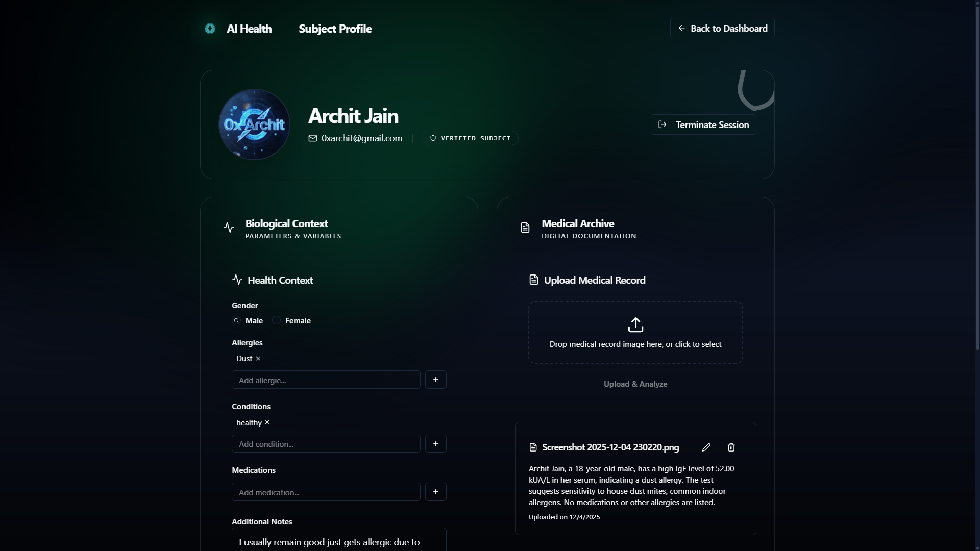980x551 pixels.
Task: Focus the Add allergie input field
Action: click(x=326, y=380)
